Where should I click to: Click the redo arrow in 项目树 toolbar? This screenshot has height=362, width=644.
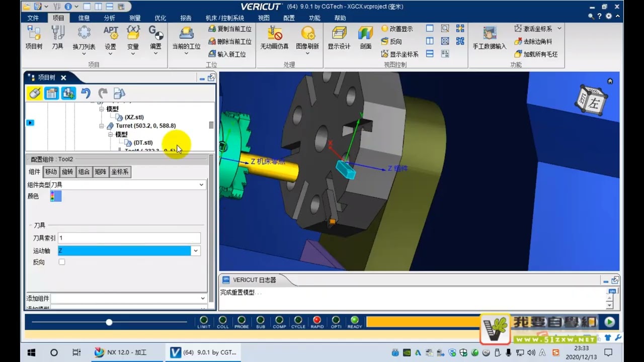[x=103, y=93]
